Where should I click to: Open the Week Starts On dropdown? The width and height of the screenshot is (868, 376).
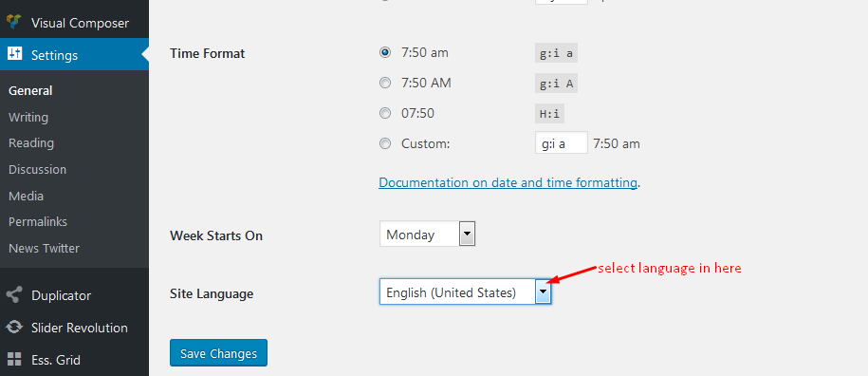tap(427, 235)
